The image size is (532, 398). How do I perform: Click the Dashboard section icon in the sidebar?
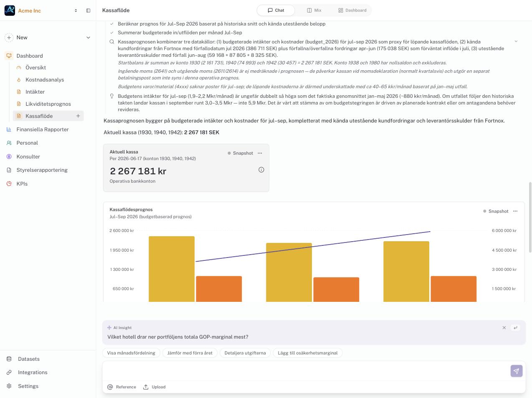click(x=9, y=56)
